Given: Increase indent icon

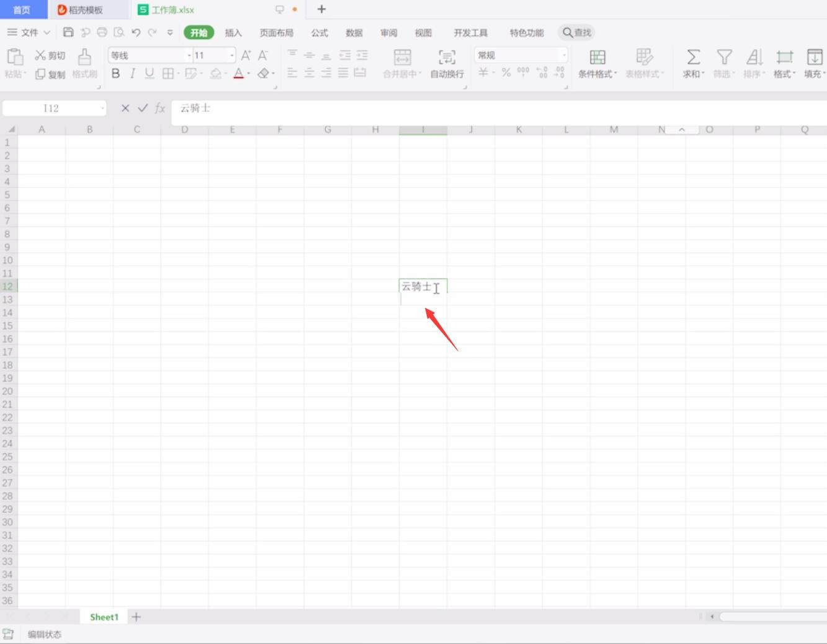Looking at the screenshot, I should (362, 55).
